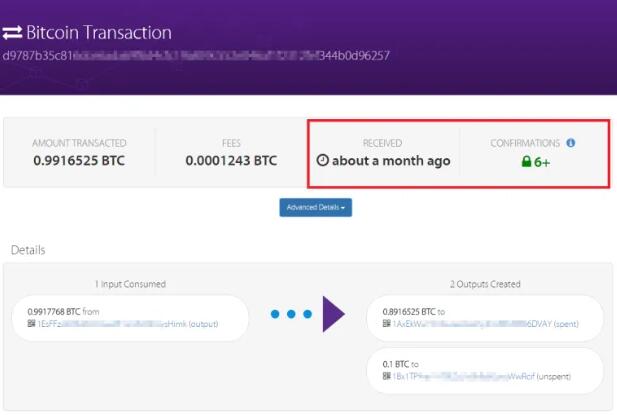Click the 0.9917768 BTC input amount
Viewport: 617px width, 415px height.
coord(54,312)
